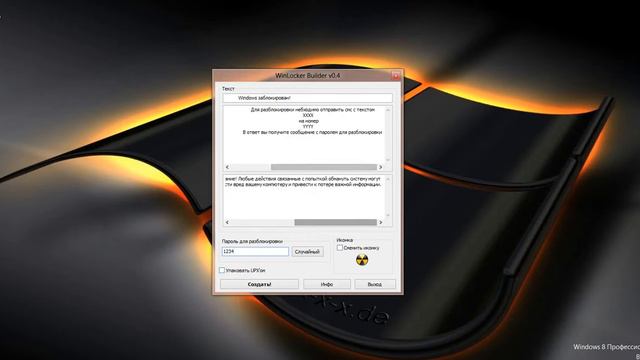The height and width of the screenshot is (360, 640).
Task: Click the 'Пароль для разблокировки' label
Action: 252,241
